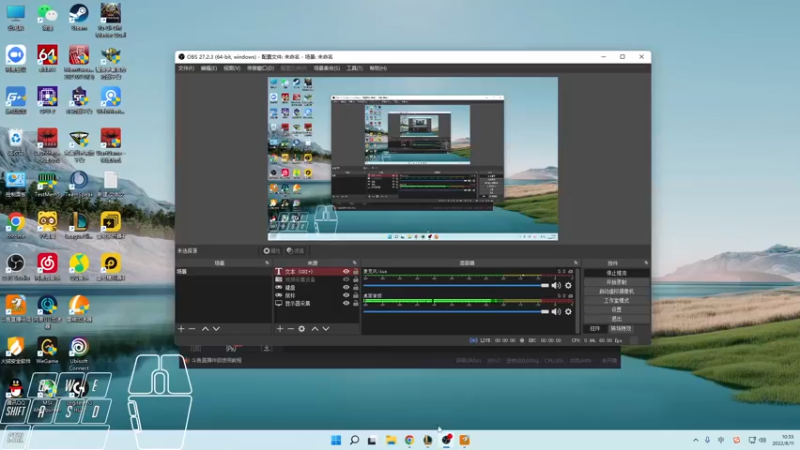Open Steam desktop shortcut

pos(79,15)
